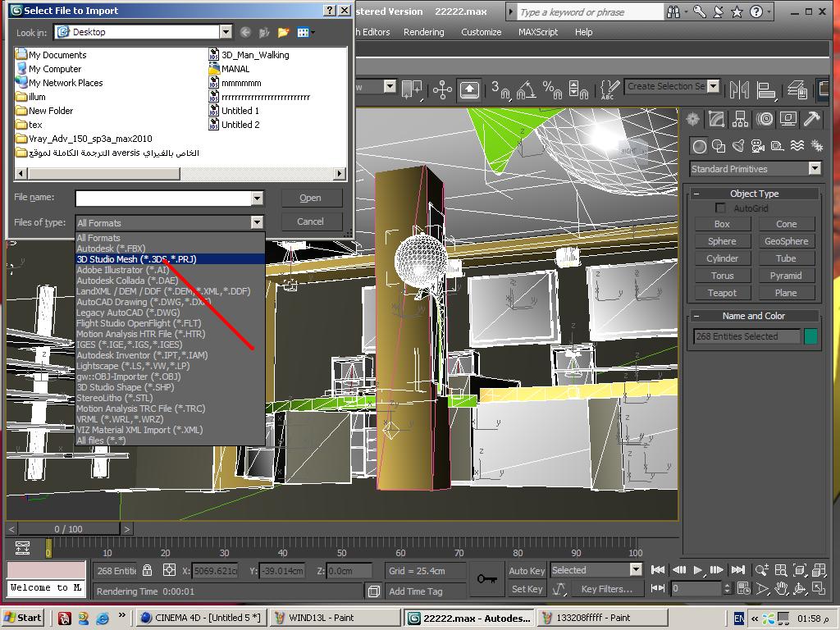This screenshot has width=840, height=630.
Task: Open the Utilities hammer tab
Action: click(x=812, y=119)
